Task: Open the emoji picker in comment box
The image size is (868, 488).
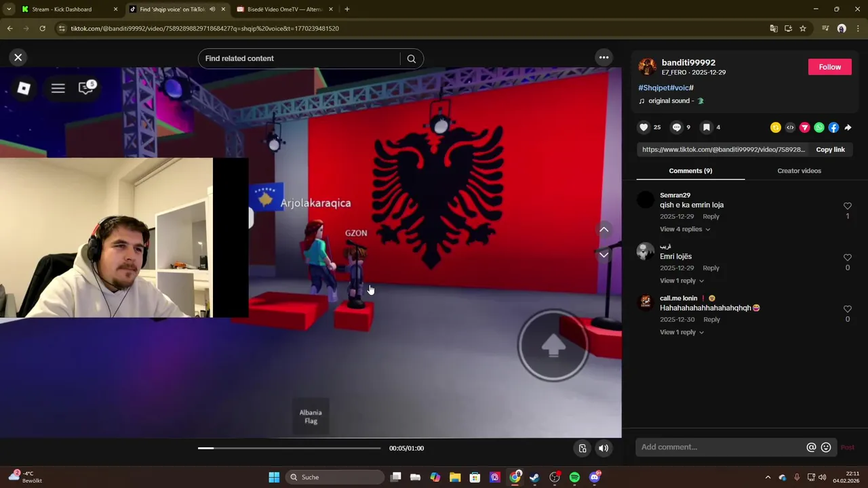Action: coord(826,447)
